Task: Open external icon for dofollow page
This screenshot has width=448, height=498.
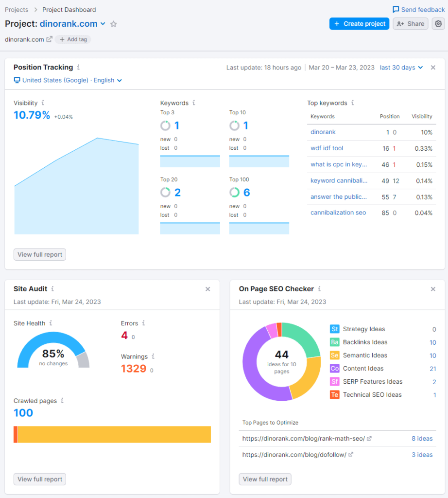Action: pyautogui.click(x=351, y=455)
